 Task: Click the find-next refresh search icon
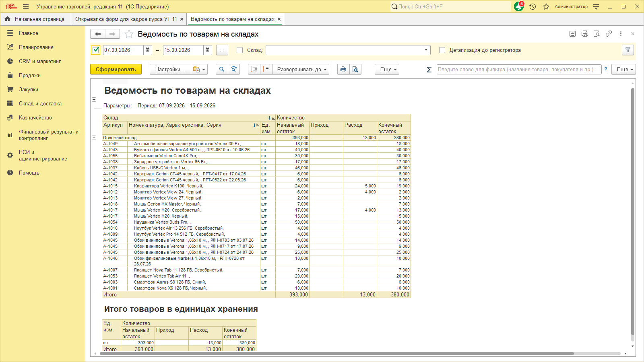(234, 69)
